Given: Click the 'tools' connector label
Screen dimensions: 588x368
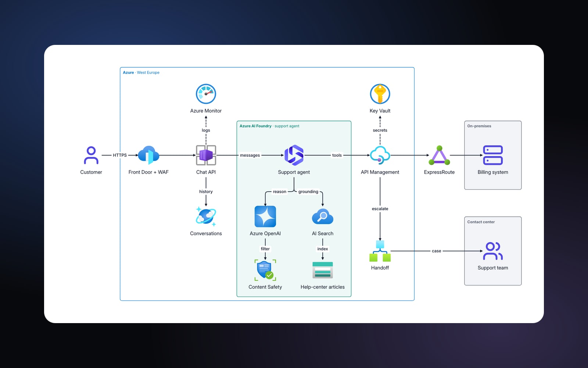Looking at the screenshot, I should click(x=337, y=155).
